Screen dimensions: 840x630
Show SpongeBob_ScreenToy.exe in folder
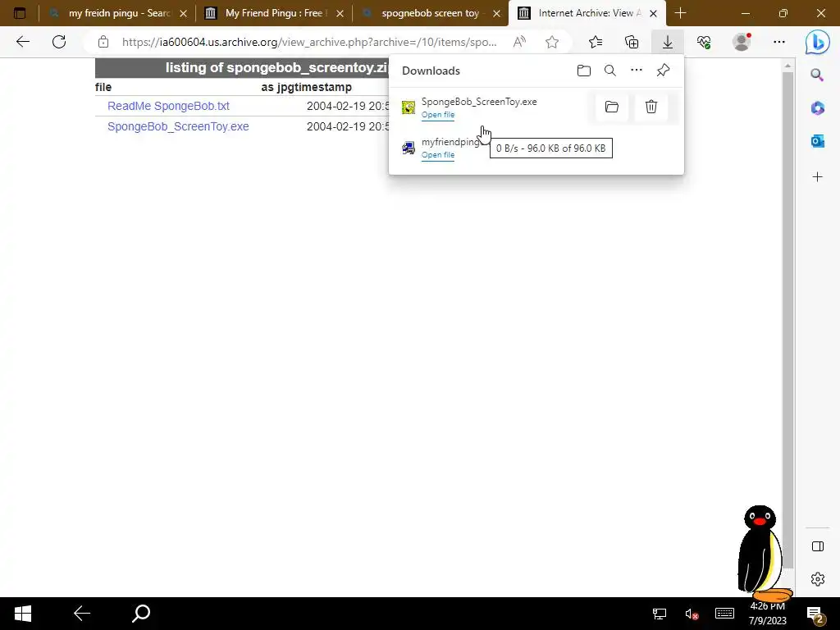tap(611, 107)
